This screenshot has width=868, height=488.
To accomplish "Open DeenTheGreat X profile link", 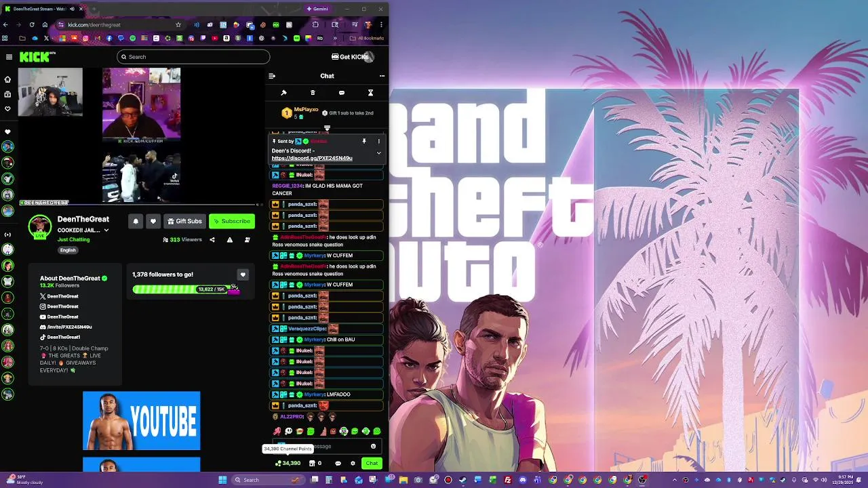I will pos(59,296).
